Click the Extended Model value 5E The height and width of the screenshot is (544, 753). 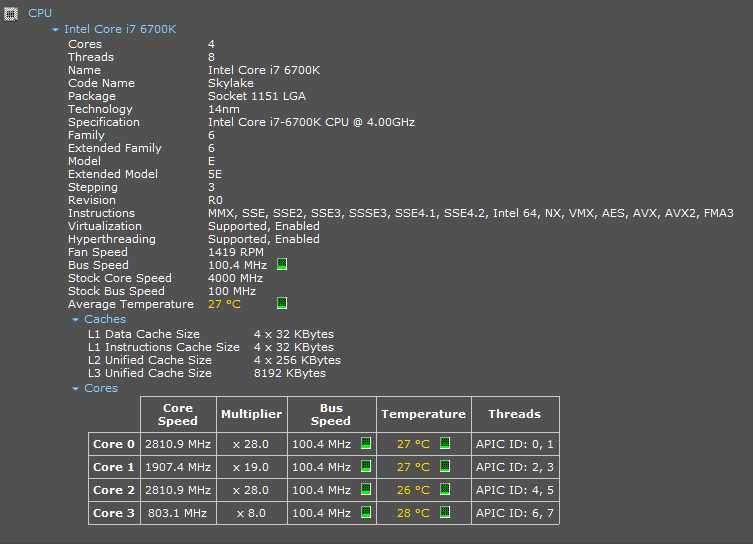tap(215, 174)
